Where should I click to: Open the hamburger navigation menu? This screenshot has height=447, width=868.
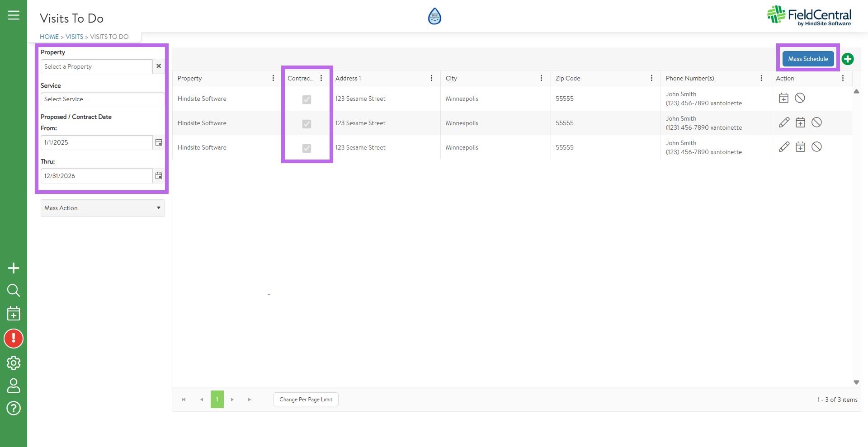coord(14,15)
